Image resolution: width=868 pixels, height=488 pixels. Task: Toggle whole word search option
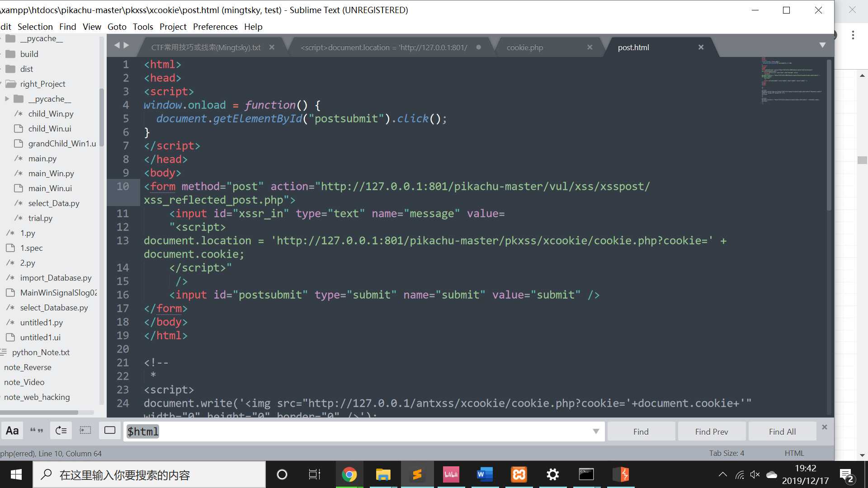click(x=37, y=431)
